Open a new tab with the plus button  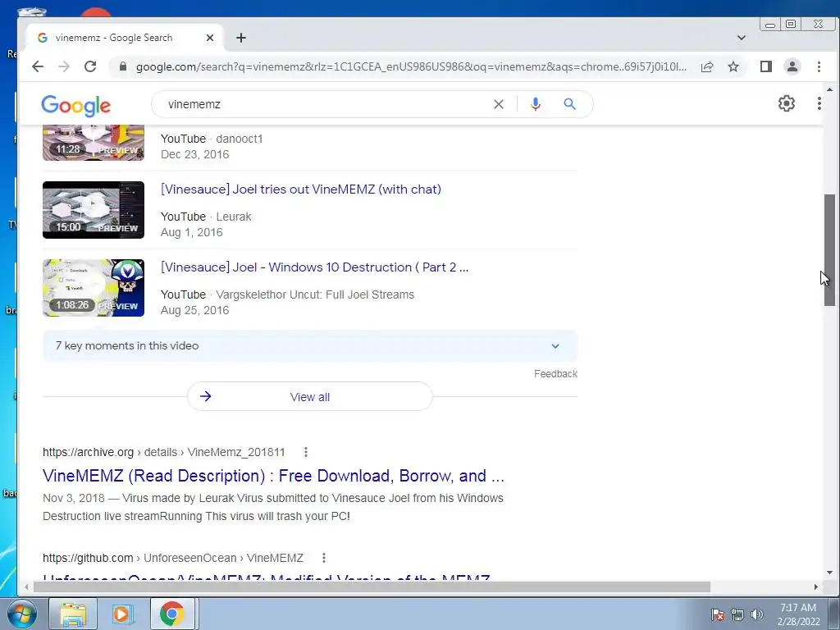(241, 38)
